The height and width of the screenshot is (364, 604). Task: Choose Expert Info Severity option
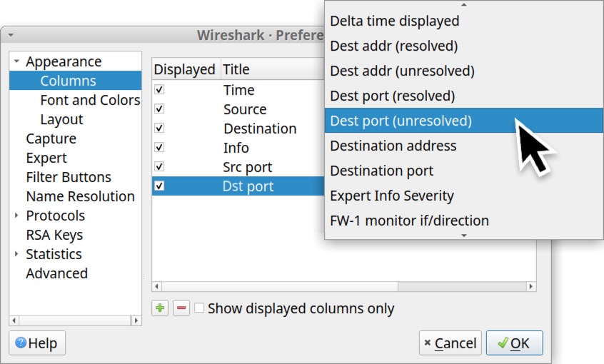point(464,196)
